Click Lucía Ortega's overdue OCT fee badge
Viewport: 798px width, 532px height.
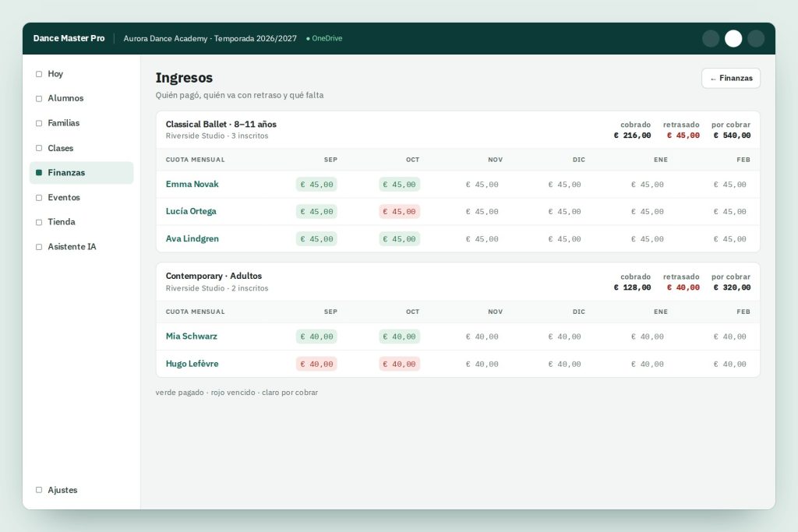[x=400, y=212]
